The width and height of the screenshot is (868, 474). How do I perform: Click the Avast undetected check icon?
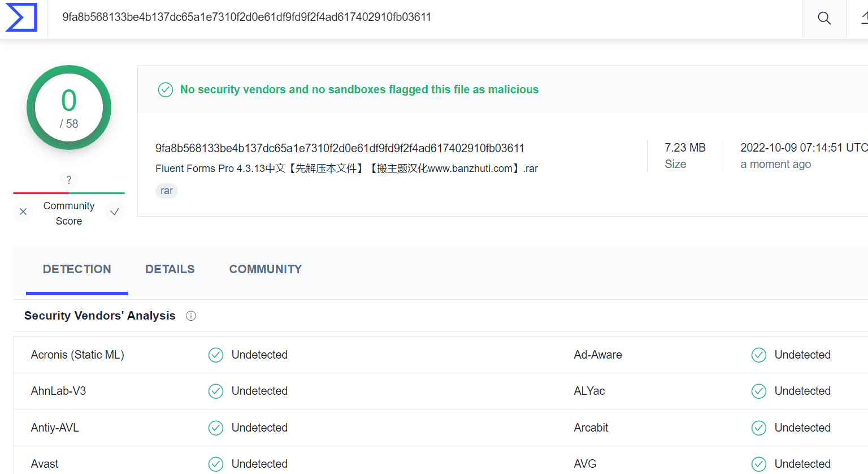216,464
